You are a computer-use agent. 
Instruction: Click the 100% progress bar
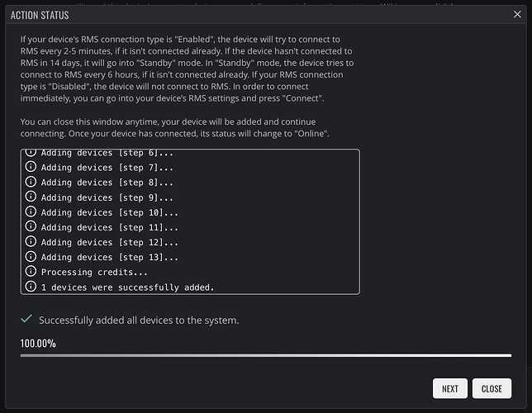pyautogui.click(x=266, y=355)
